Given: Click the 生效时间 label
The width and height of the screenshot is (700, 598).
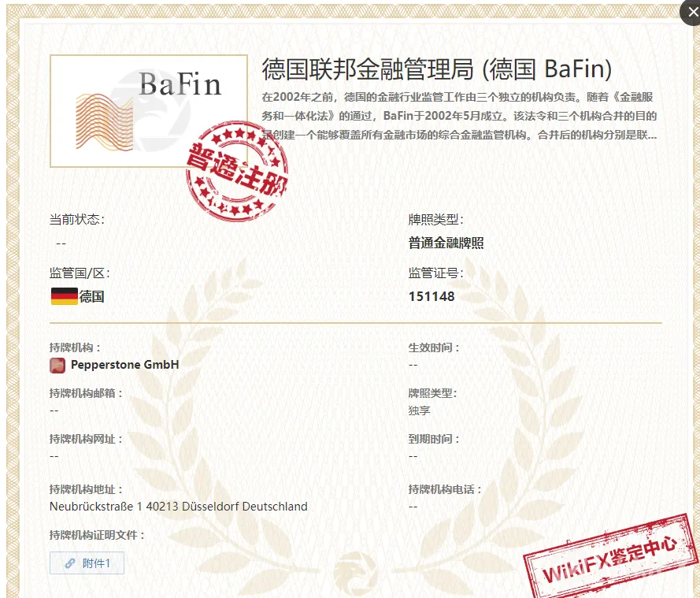Looking at the screenshot, I should 434,347.
